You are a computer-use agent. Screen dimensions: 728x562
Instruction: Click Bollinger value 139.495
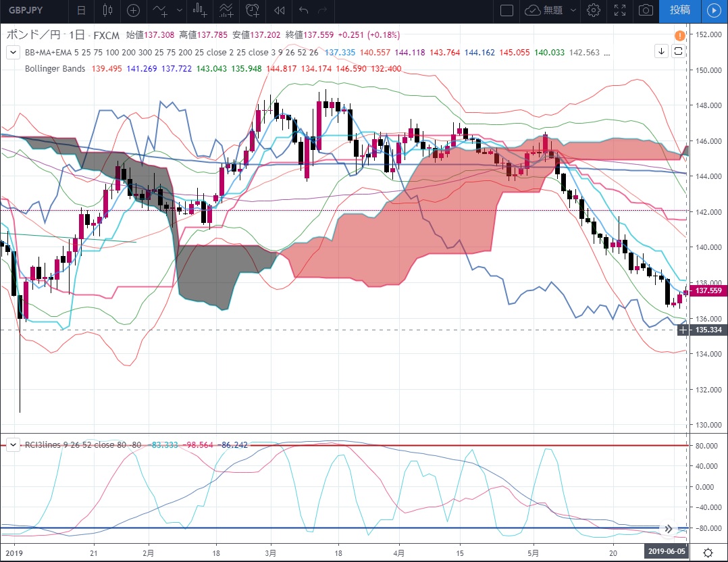(x=106, y=69)
